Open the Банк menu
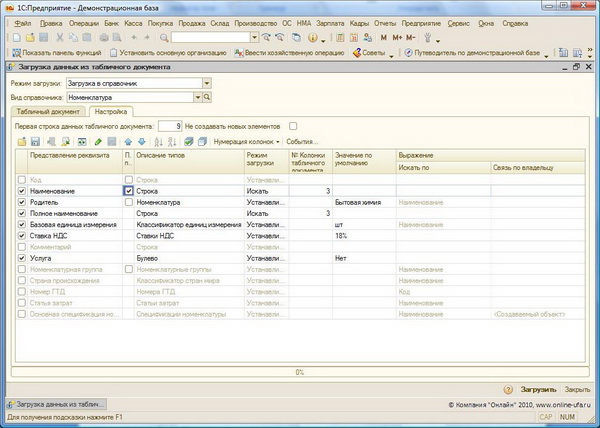 (111, 23)
